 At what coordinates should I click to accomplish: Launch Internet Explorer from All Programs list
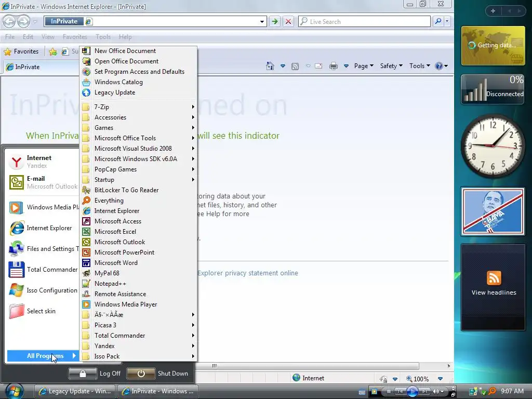138,211
